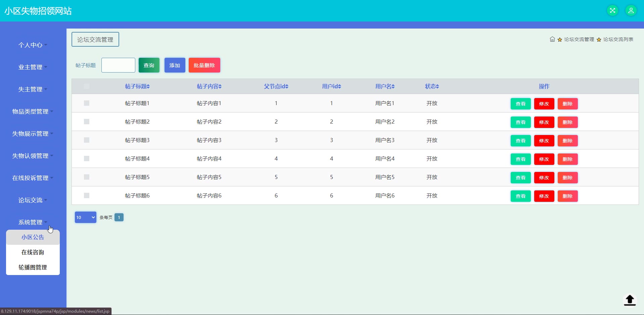Click the scroll-to-top arrow icon
The width and height of the screenshot is (644, 315).
630,300
